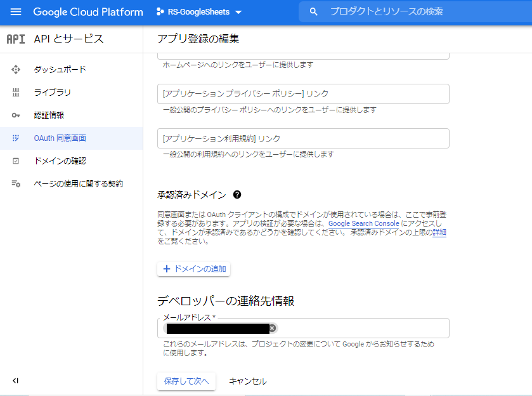Click the ライブラリ icon in the sidebar
The image size is (532, 396).
point(16,93)
